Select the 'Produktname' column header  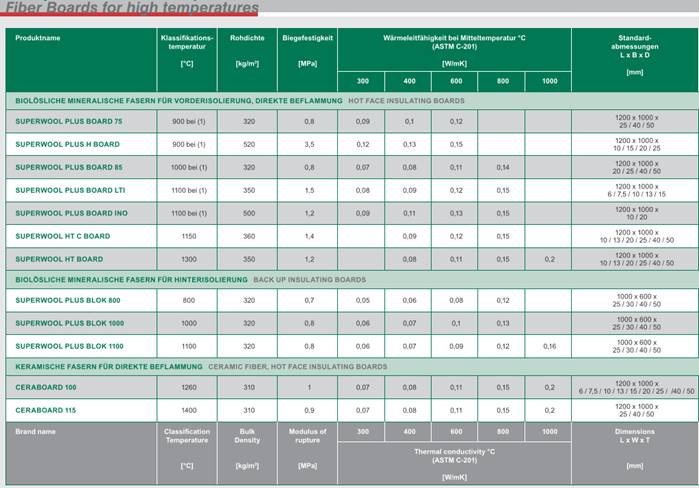(x=37, y=38)
